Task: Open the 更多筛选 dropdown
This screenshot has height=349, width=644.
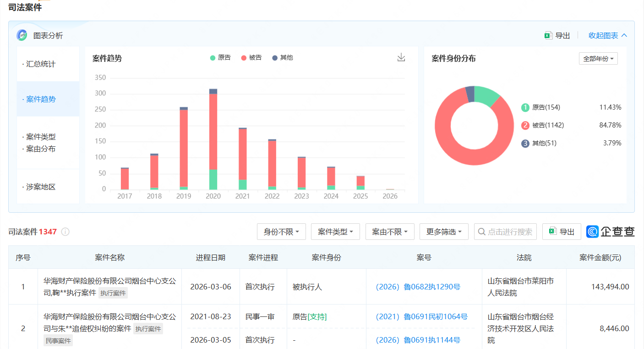Action: [x=443, y=232]
